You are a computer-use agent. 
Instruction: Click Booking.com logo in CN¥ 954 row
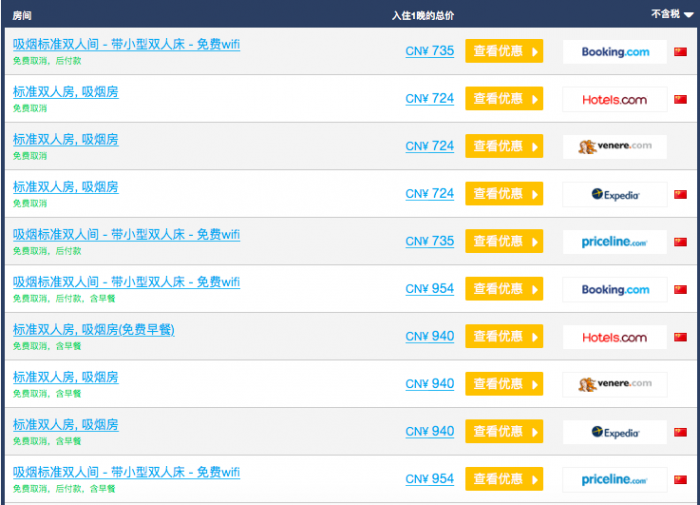(615, 289)
